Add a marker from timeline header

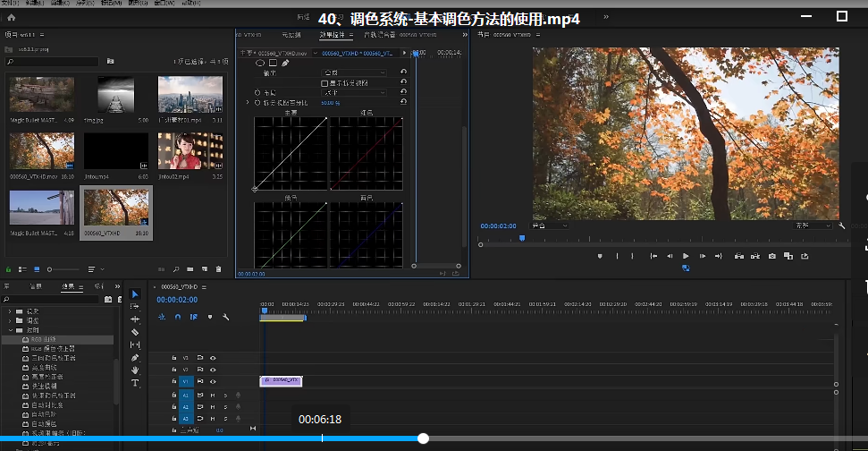(x=210, y=317)
